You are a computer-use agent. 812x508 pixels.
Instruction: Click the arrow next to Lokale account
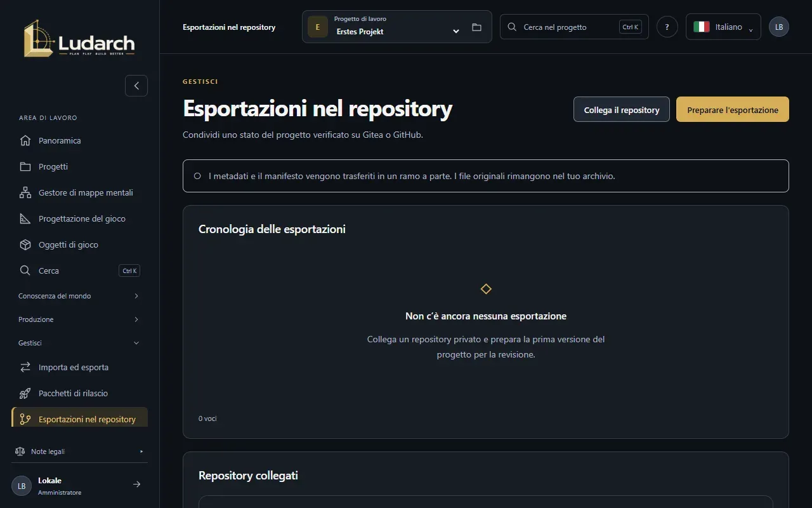pos(136,485)
